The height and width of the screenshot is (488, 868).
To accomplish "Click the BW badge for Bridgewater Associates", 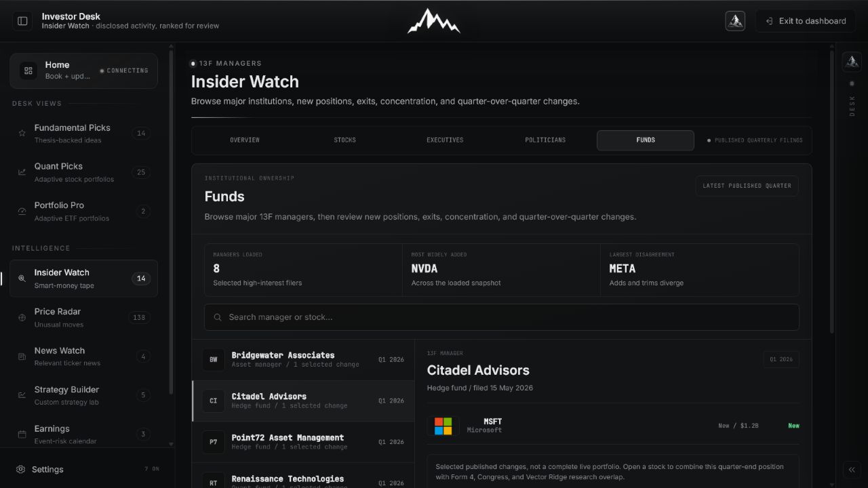I will 213,360.
